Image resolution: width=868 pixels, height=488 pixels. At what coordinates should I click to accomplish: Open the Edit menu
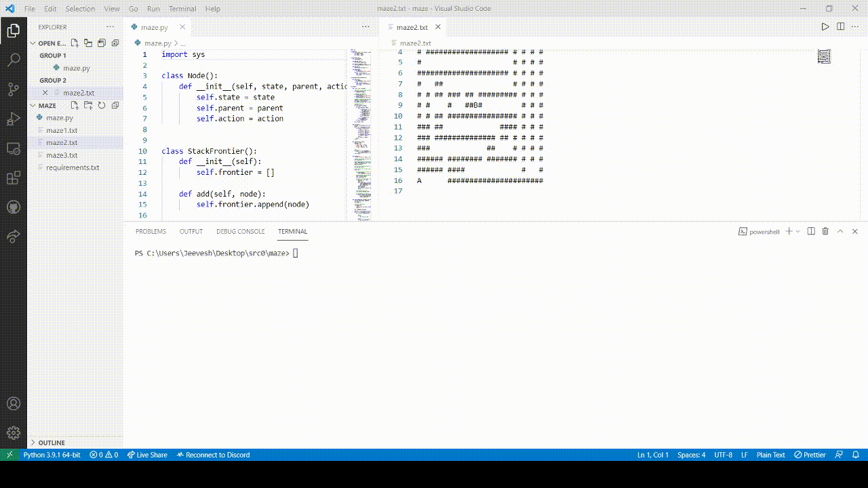50,9
